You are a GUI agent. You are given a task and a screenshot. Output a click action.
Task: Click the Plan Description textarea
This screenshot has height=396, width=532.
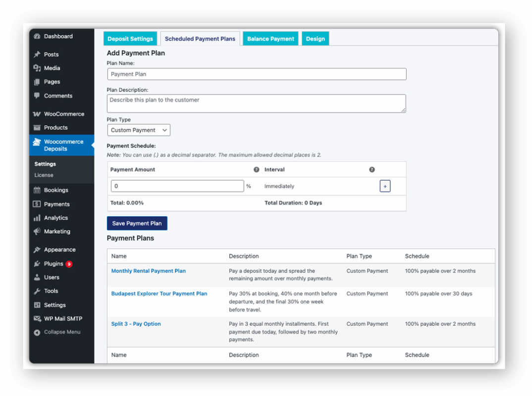click(x=257, y=103)
